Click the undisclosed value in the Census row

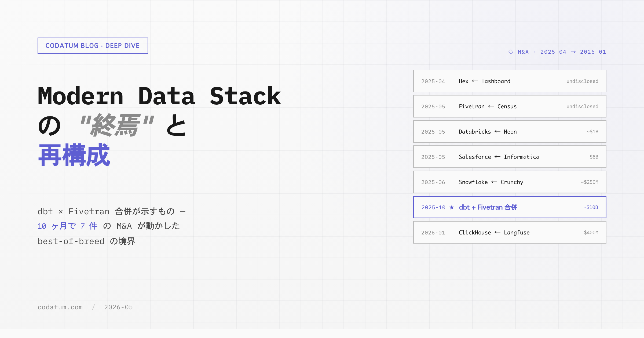[x=582, y=106]
